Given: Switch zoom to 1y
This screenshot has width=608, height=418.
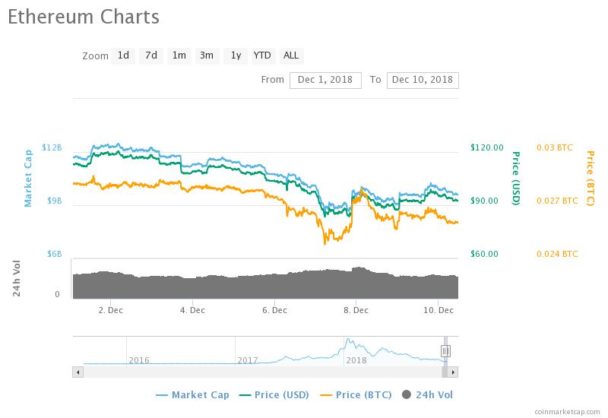Looking at the screenshot, I should tap(236, 55).
